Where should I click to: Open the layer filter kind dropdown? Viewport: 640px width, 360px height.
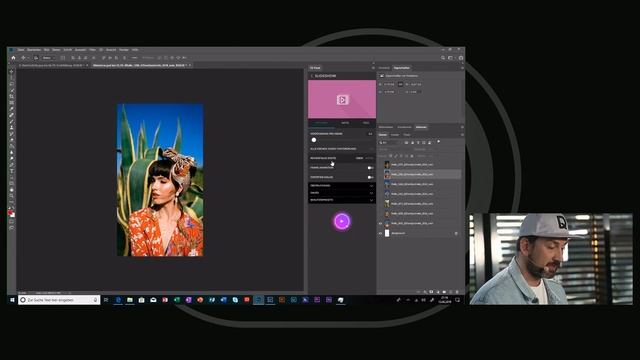pos(390,142)
